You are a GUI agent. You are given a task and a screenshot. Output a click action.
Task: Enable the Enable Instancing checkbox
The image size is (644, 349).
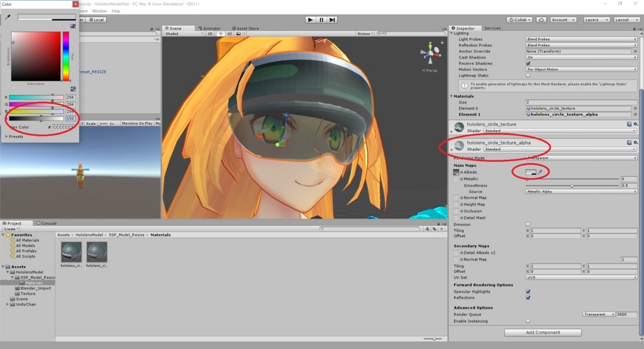click(528, 321)
